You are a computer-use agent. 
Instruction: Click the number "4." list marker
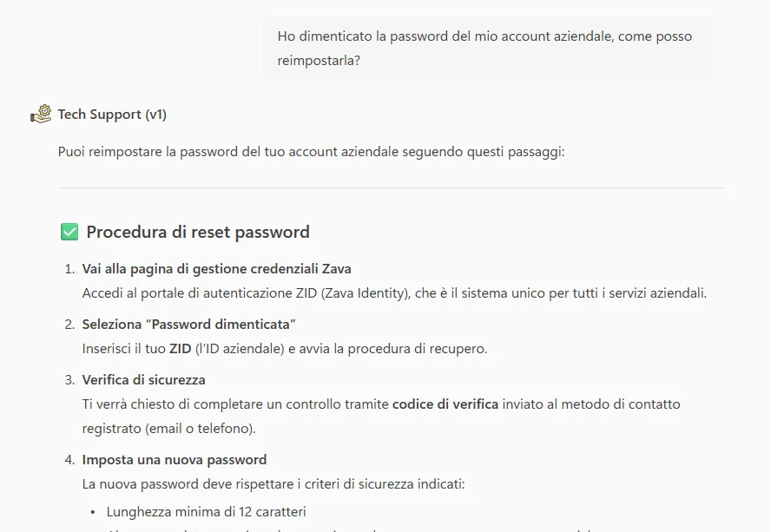click(x=69, y=459)
